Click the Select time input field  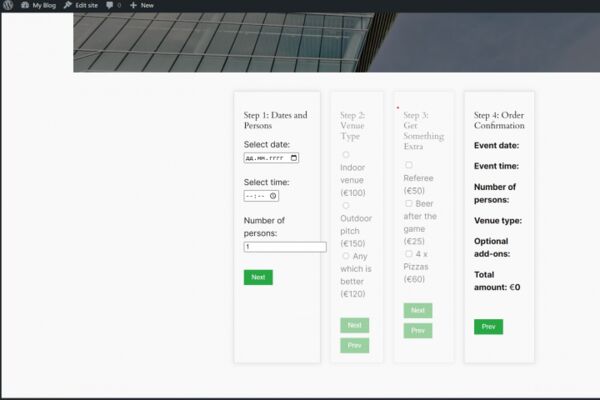click(x=261, y=196)
